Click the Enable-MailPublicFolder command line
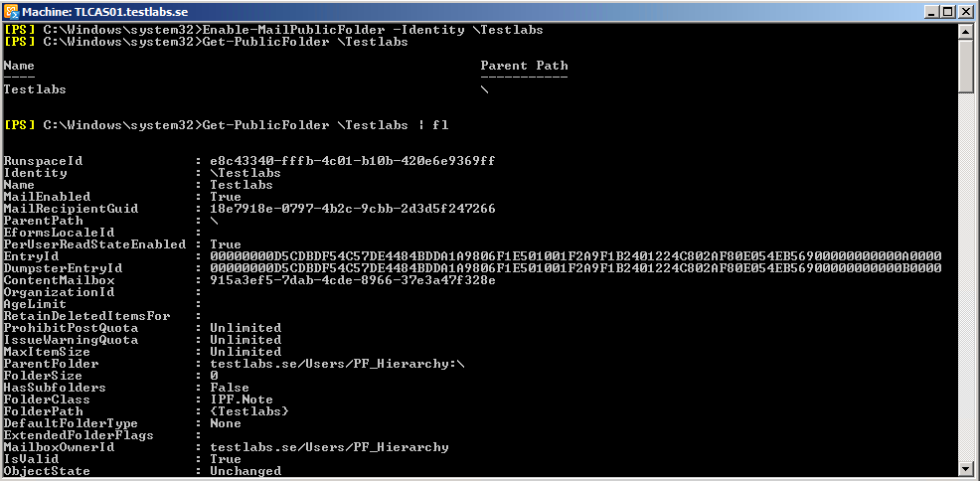Viewport: 980px width, 481px height. pyautogui.click(x=273, y=30)
